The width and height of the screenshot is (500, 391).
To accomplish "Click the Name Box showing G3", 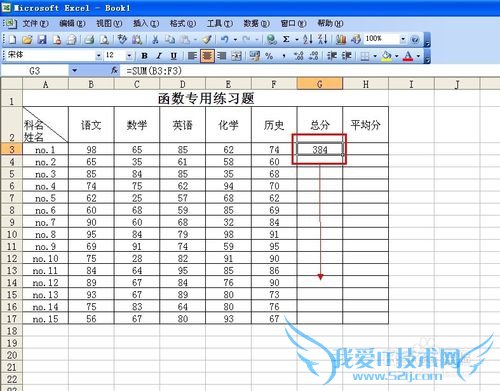I will tap(35, 70).
